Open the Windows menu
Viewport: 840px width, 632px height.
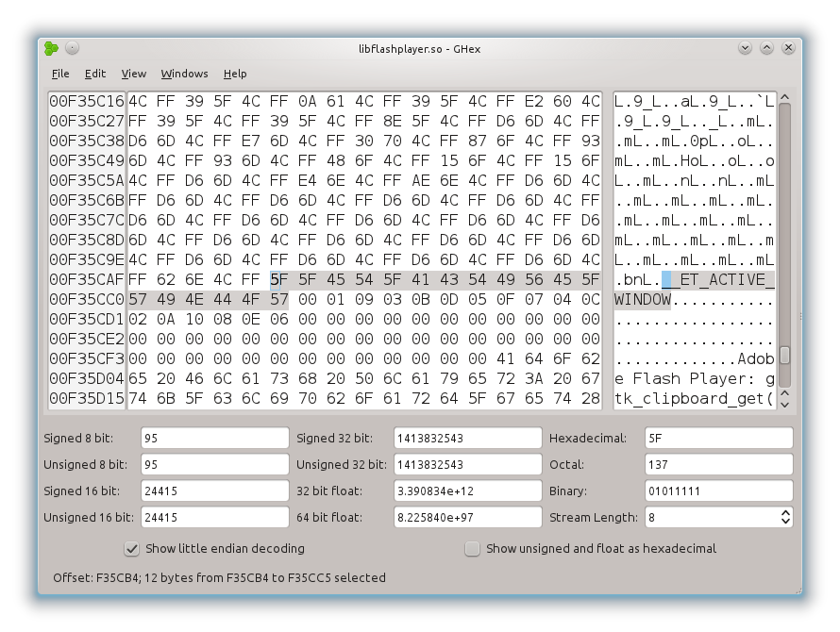coord(184,74)
